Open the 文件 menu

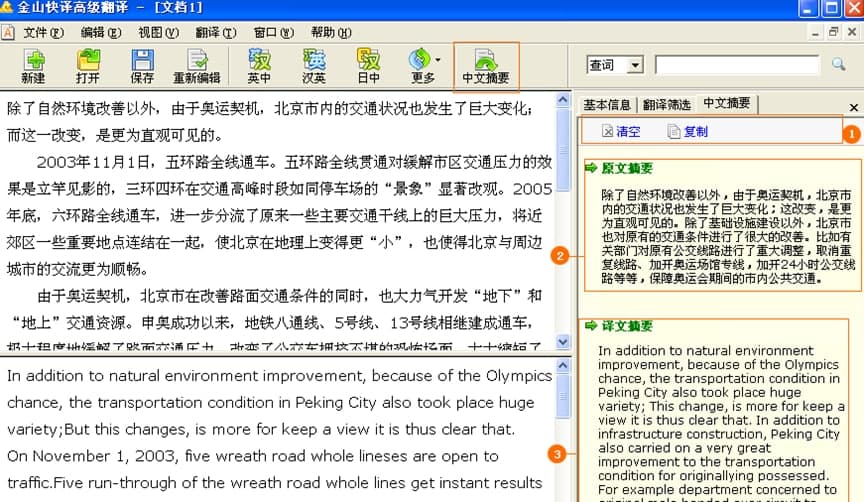[x=42, y=32]
